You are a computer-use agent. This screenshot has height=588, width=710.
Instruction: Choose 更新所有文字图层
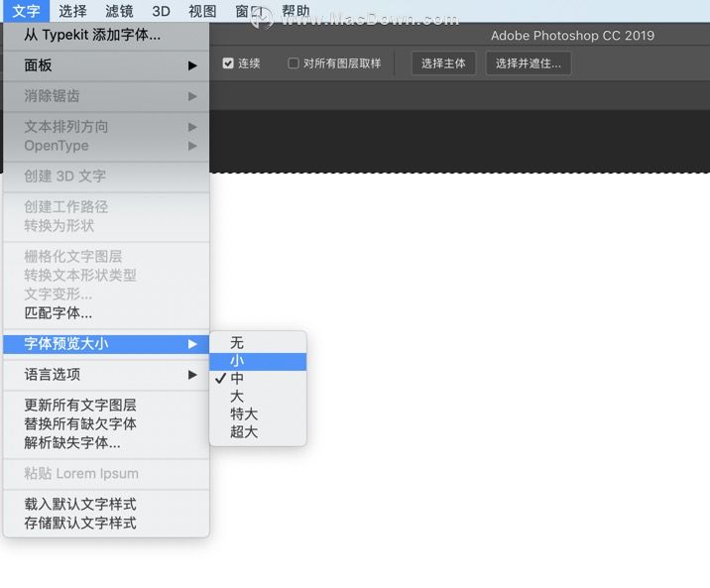pos(106,405)
